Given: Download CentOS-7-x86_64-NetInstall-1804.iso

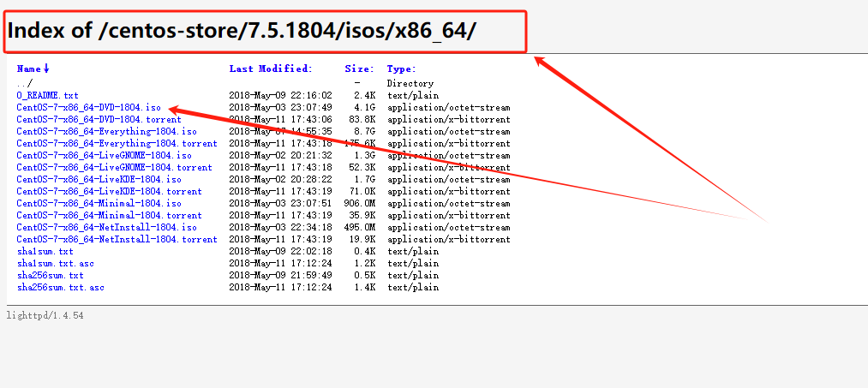Looking at the screenshot, I should point(107,228).
